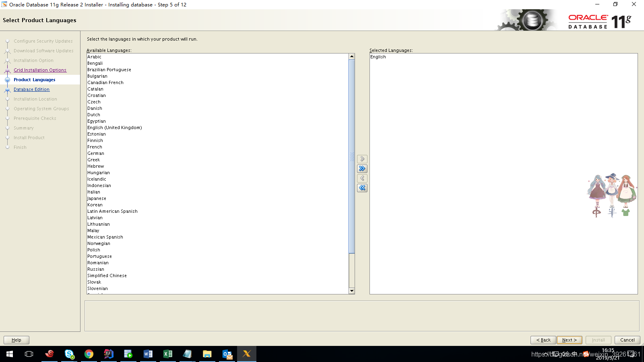The image size is (644, 362).
Task: Show hidden system tray icons
Action: [546, 354]
